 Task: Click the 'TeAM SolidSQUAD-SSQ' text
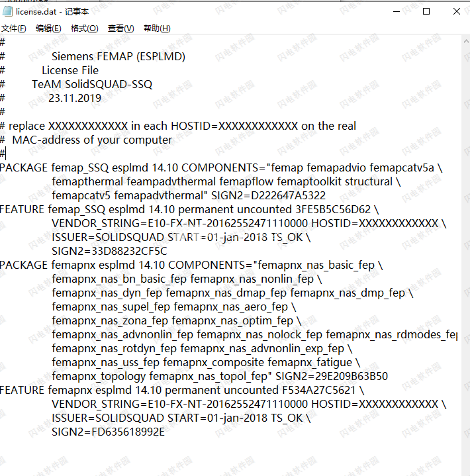click(x=92, y=84)
